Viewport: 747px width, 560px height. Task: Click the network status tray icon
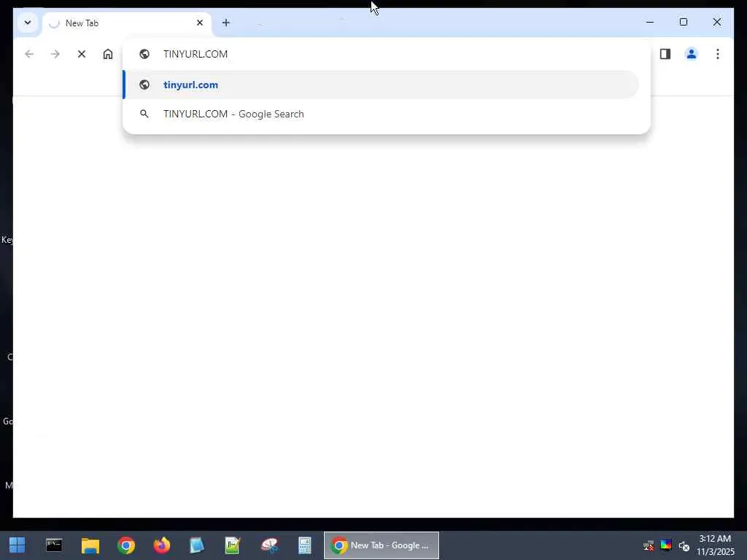click(649, 545)
